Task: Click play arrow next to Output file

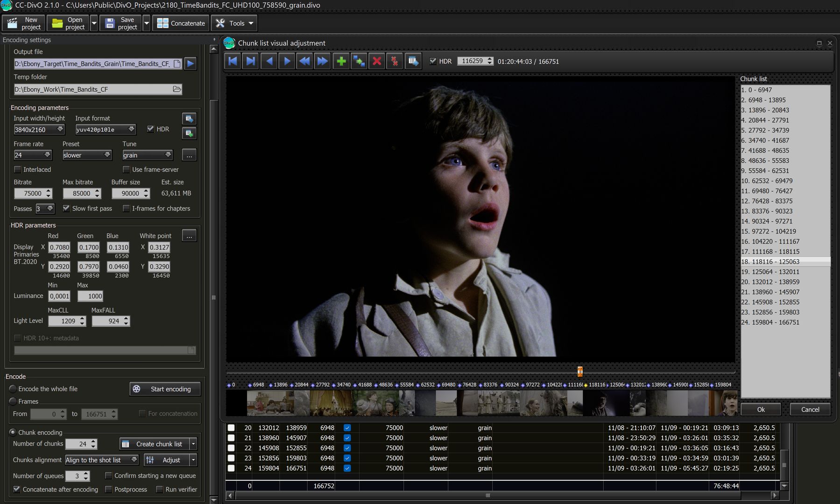Action: [x=191, y=63]
